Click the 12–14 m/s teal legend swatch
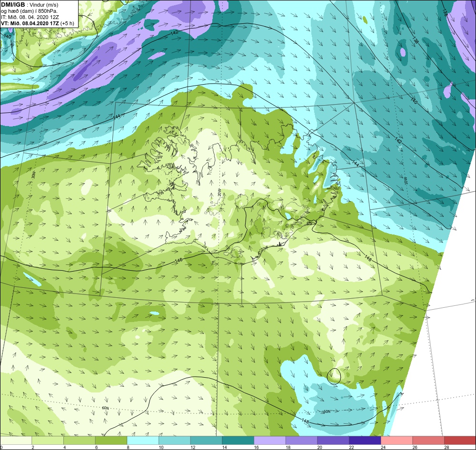 click(206, 440)
